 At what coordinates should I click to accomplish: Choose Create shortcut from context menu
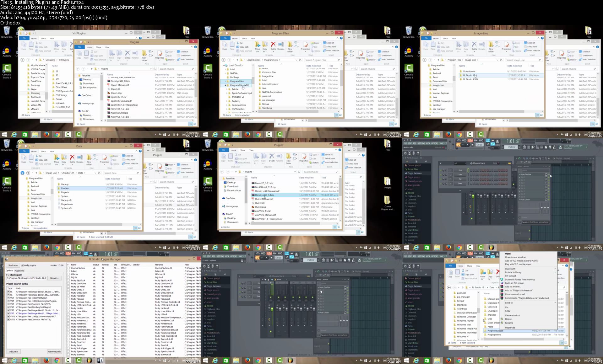[x=513, y=315]
